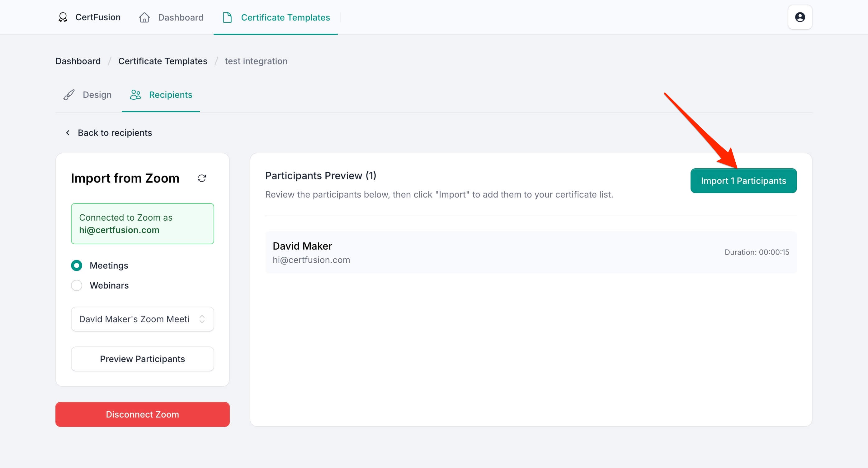Click the Design paintbrush icon
Screen dimensions: 868x468
tap(69, 95)
